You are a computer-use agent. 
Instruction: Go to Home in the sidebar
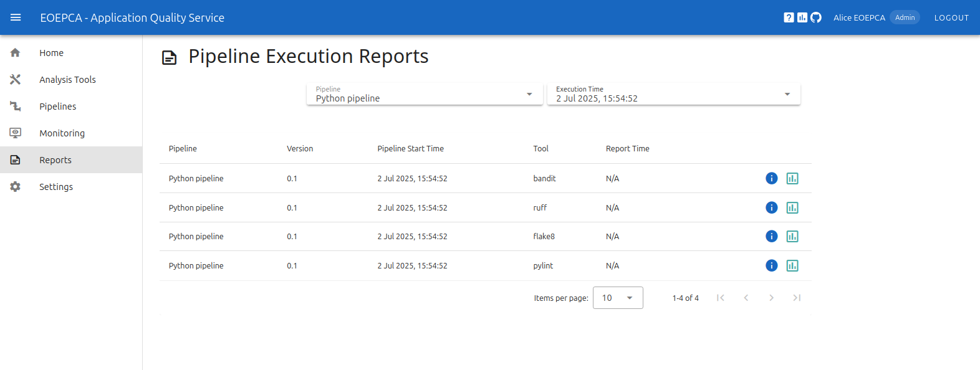71,53
